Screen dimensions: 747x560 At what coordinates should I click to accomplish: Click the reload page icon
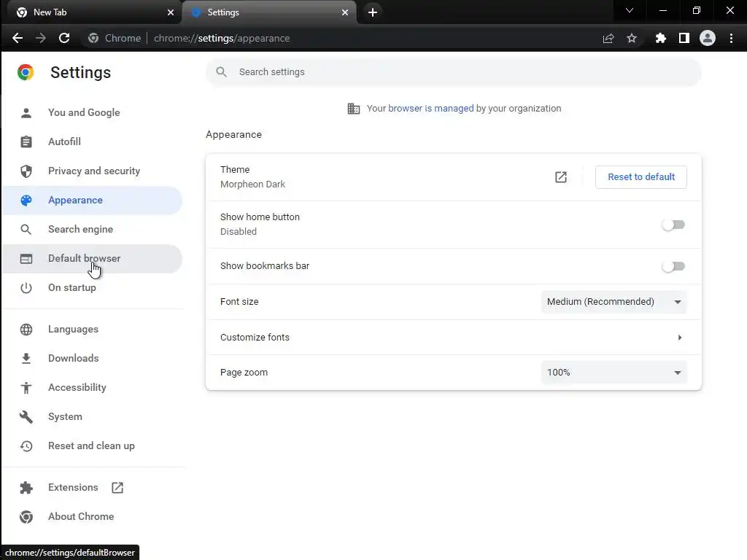(64, 38)
